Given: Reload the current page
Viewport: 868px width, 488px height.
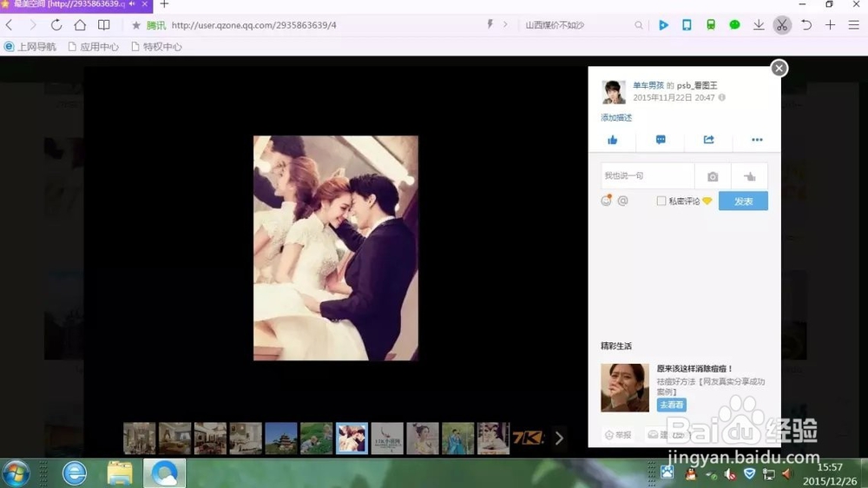Looking at the screenshot, I should tap(56, 25).
